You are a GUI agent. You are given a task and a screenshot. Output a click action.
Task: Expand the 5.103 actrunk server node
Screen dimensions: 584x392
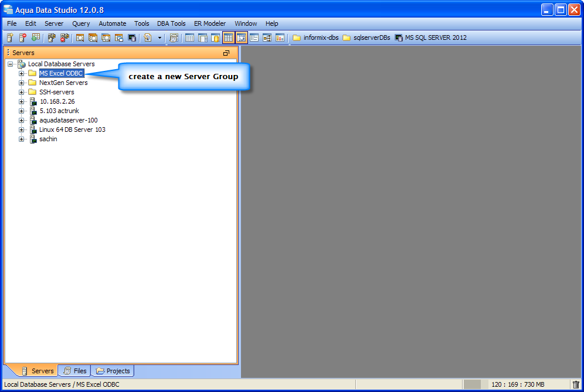[x=22, y=111]
